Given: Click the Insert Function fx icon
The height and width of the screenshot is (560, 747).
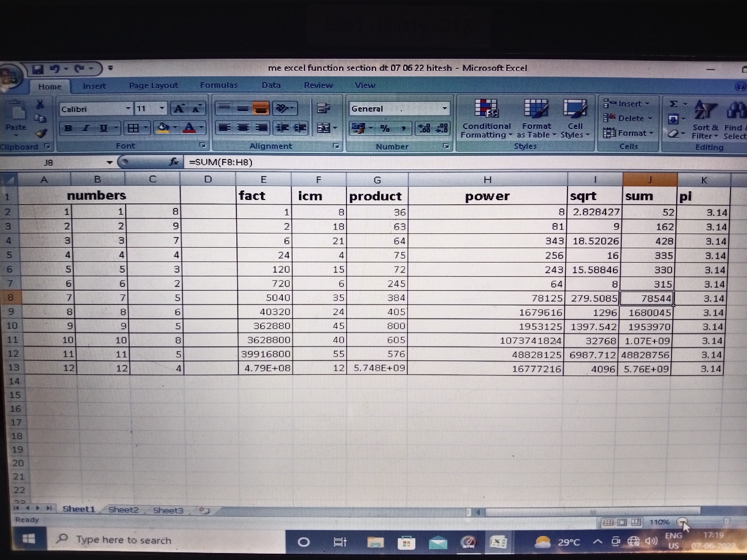Looking at the screenshot, I should [174, 162].
